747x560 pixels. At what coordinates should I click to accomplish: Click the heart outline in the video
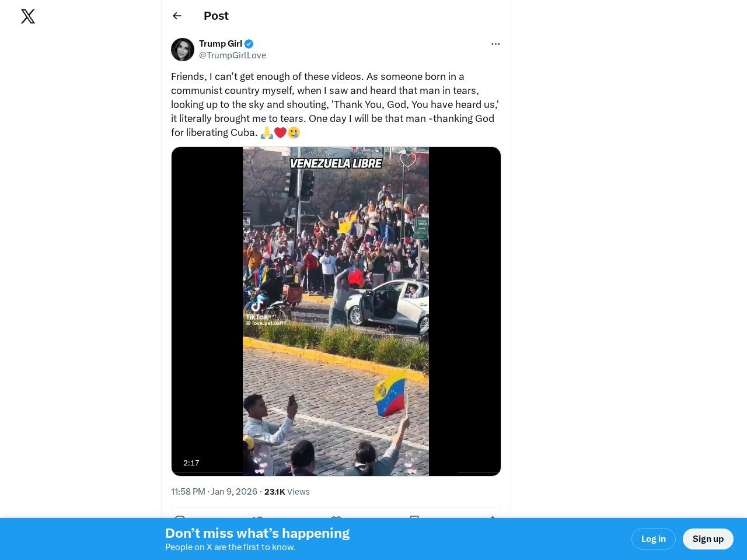(x=408, y=159)
